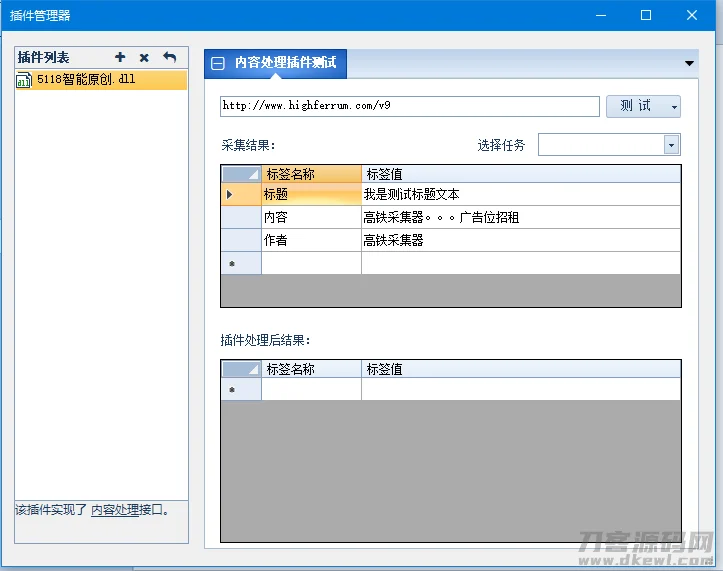Open the panel header dropdown arrow
The width and height of the screenshot is (723, 571).
click(x=689, y=63)
